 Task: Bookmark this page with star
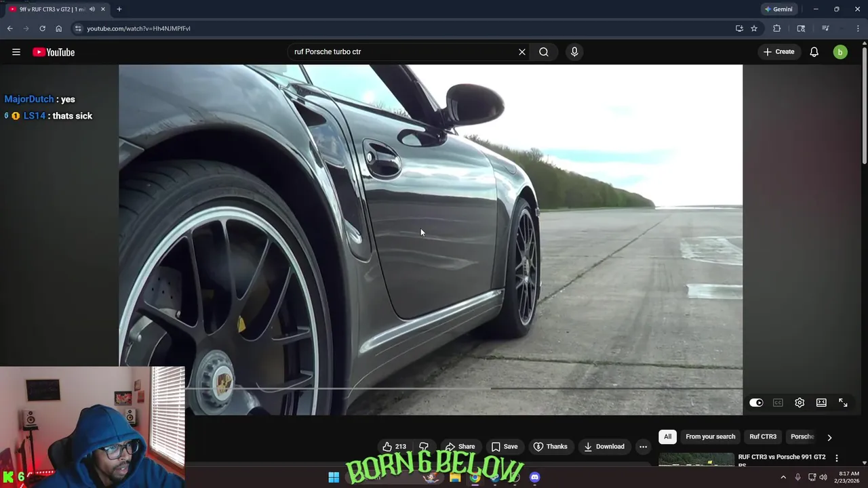[754, 28]
